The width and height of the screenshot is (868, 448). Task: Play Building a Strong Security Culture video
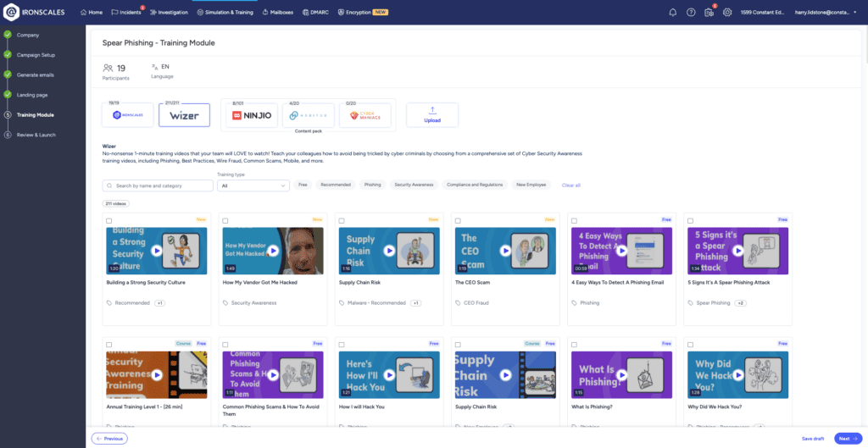[x=157, y=251]
